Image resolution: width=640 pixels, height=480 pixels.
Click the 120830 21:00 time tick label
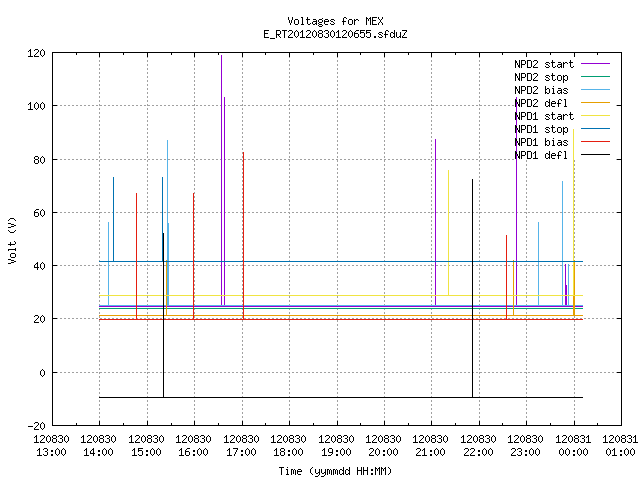tap(431, 446)
